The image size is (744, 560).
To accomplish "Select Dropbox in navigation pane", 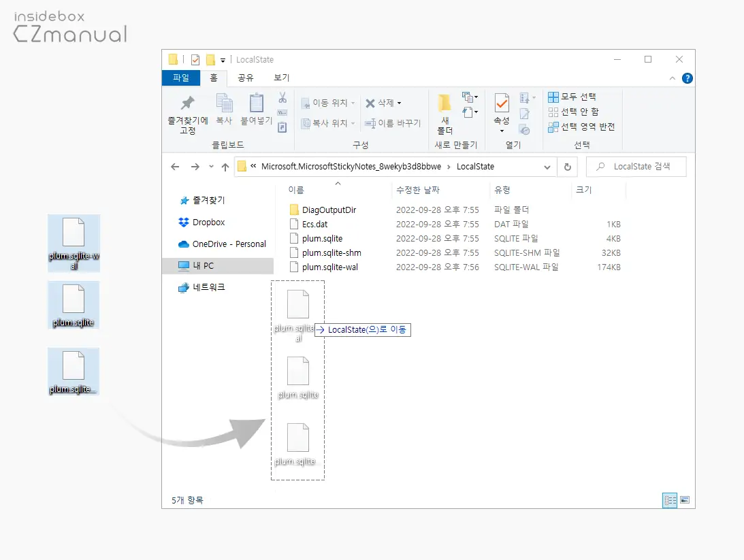I will pos(201,222).
